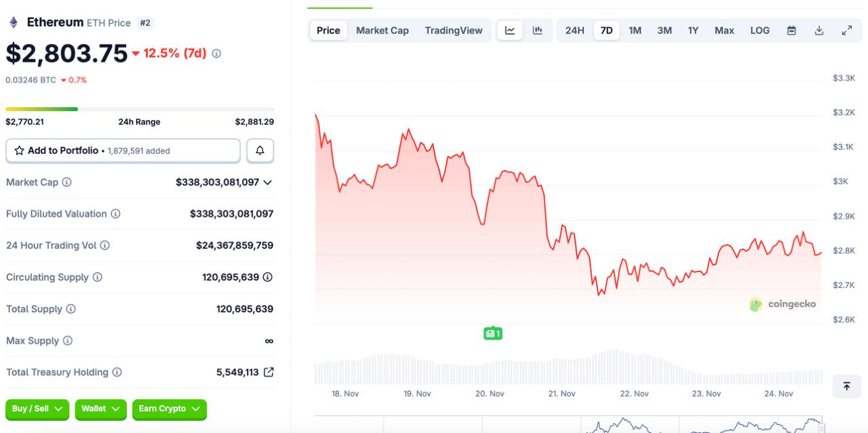The height and width of the screenshot is (433, 868).
Task: Expand chart to fullscreen
Action: pyautogui.click(x=846, y=30)
